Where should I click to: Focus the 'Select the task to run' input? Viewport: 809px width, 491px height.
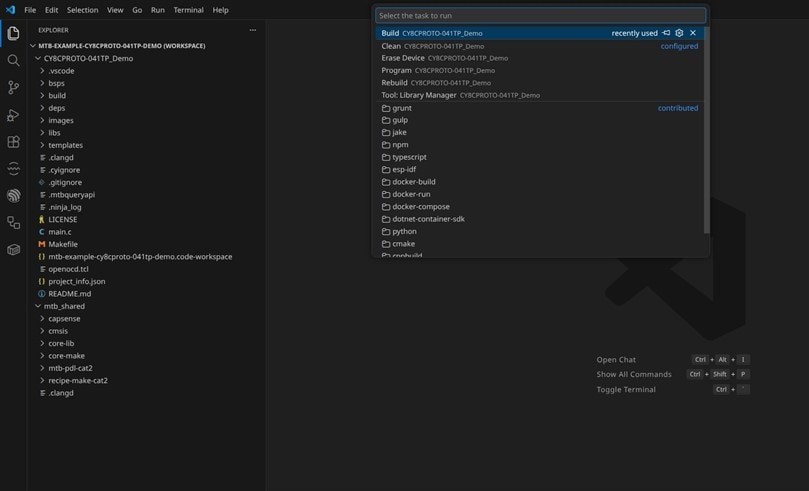click(x=540, y=15)
